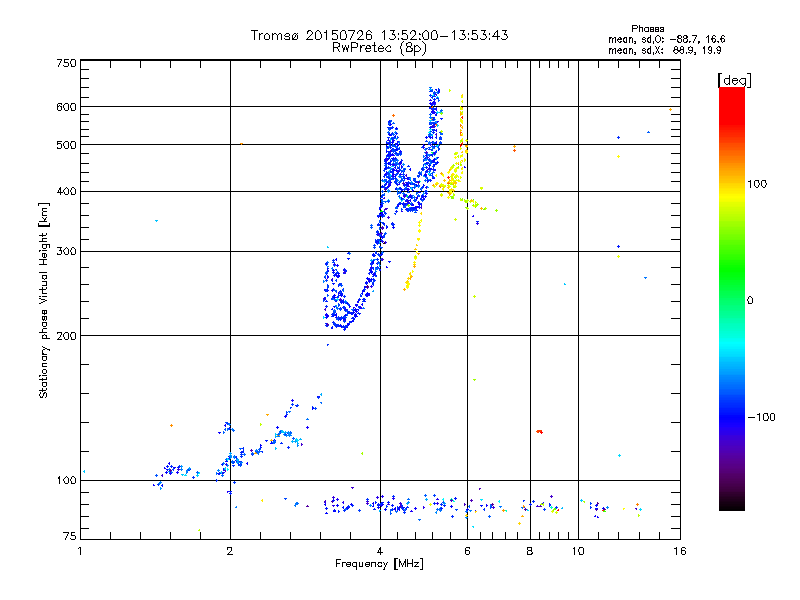Click the x-axis tick label '6'
The width and height of the screenshot is (800, 600).
click(467, 551)
